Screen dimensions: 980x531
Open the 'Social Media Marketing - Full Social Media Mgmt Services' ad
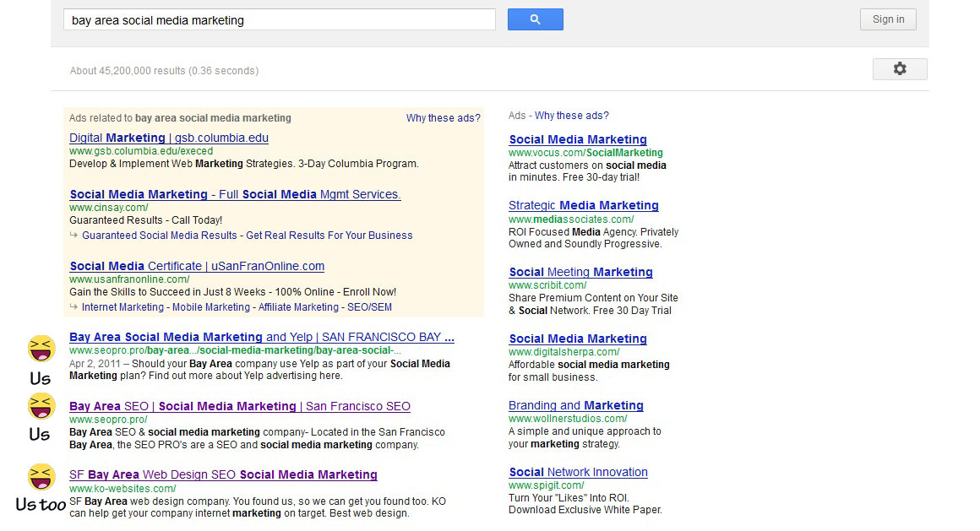[x=235, y=194]
